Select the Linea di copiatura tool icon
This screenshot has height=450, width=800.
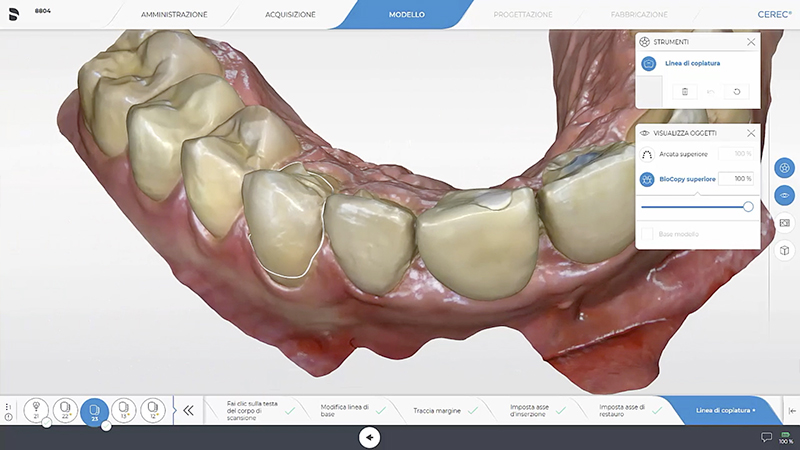pos(649,64)
